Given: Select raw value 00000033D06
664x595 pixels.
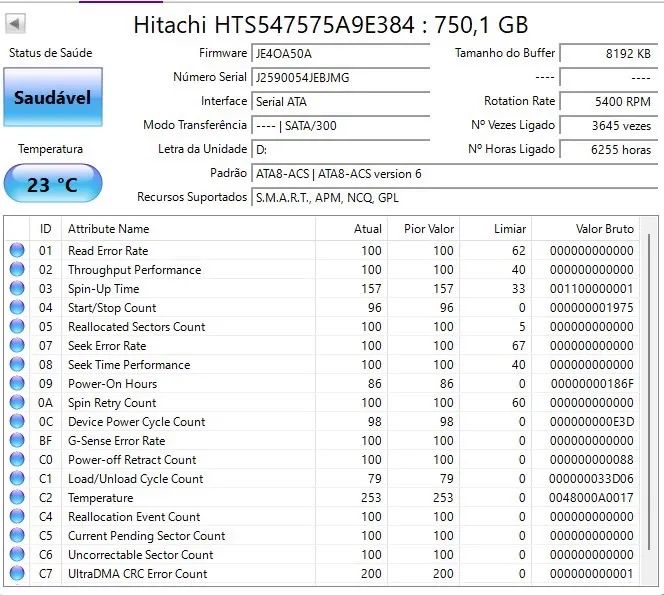Looking at the screenshot, I should [x=591, y=479].
